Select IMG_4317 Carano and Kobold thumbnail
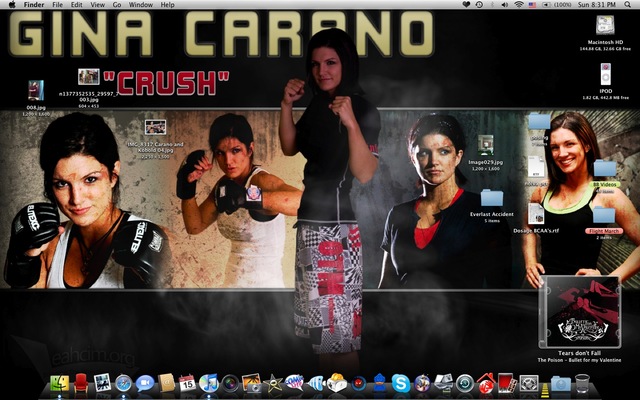Screen dimensions: 640x400 click(156, 127)
